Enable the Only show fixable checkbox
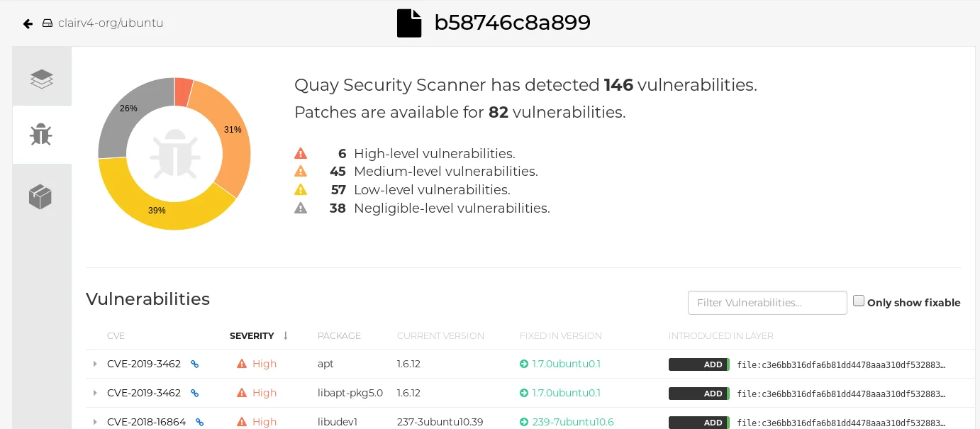 coord(859,301)
